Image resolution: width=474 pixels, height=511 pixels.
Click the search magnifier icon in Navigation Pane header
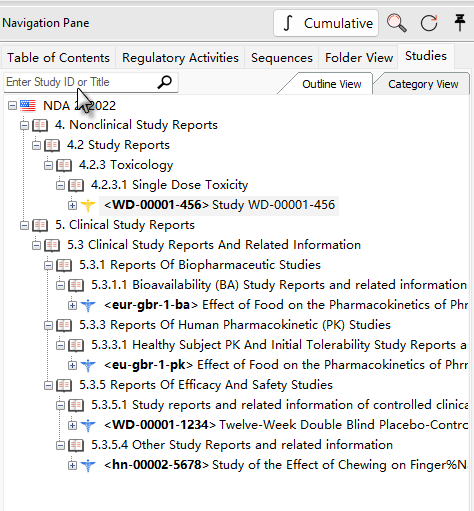click(x=396, y=23)
